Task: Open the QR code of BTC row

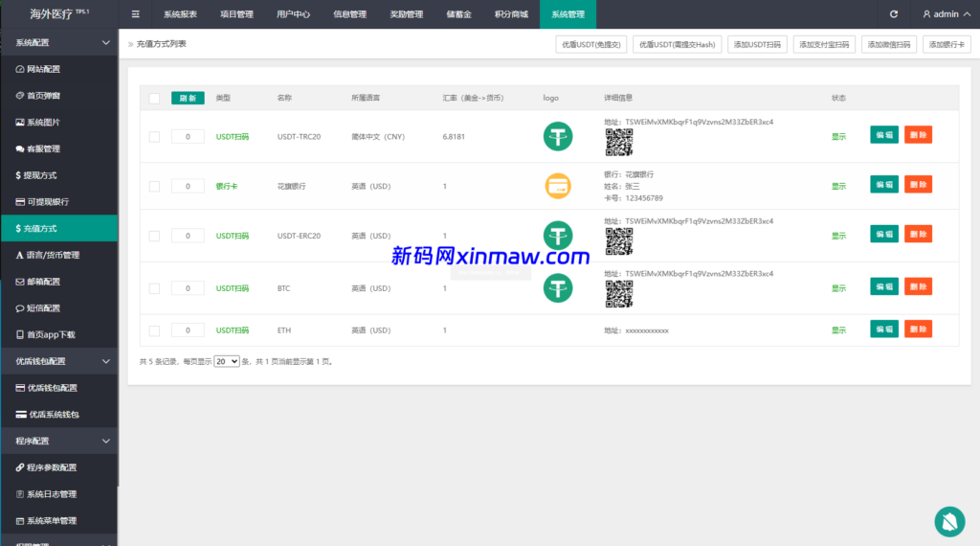Action: coord(619,294)
